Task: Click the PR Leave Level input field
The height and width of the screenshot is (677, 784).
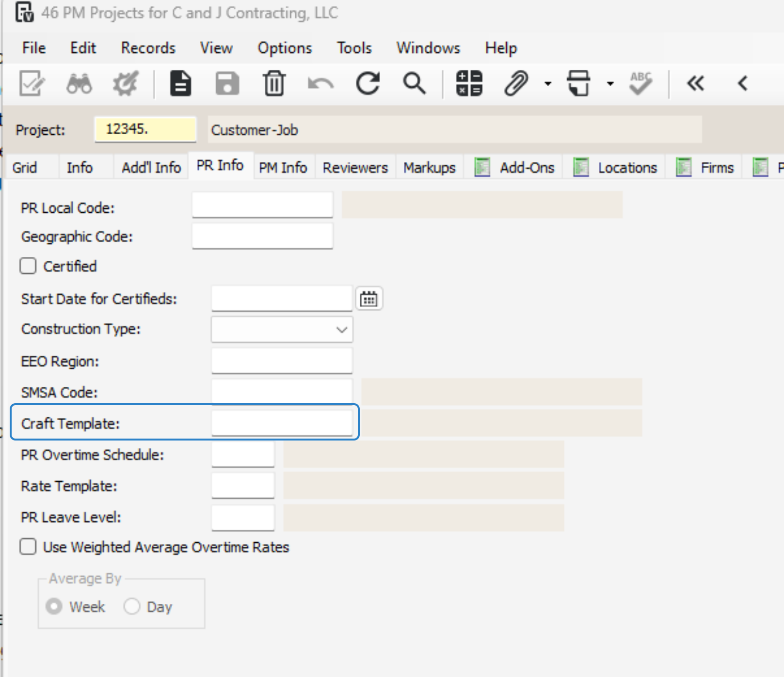Action: pyautogui.click(x=243, y=517)
